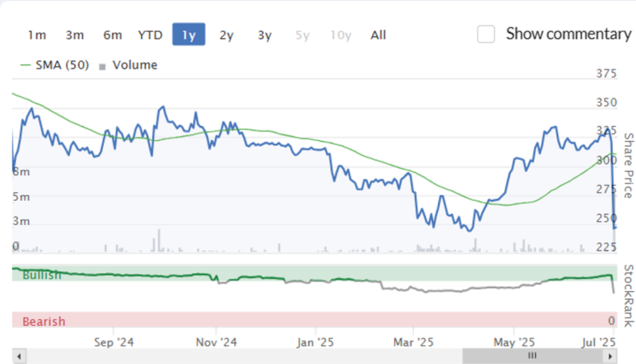This screenshot has width=636, height=364.
Task: Switch chart to 2y range
Action: tap(227, 35)
